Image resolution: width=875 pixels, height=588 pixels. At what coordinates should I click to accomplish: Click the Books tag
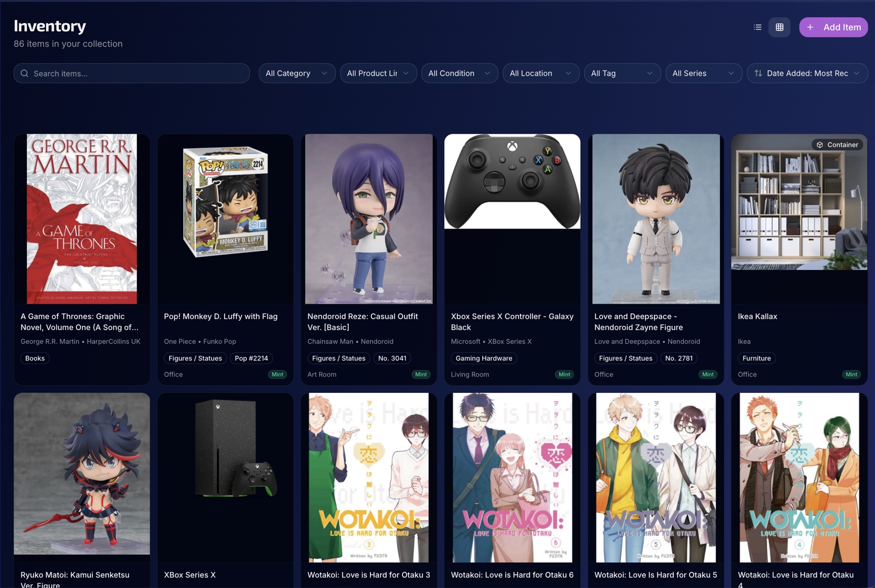point(35,358)
